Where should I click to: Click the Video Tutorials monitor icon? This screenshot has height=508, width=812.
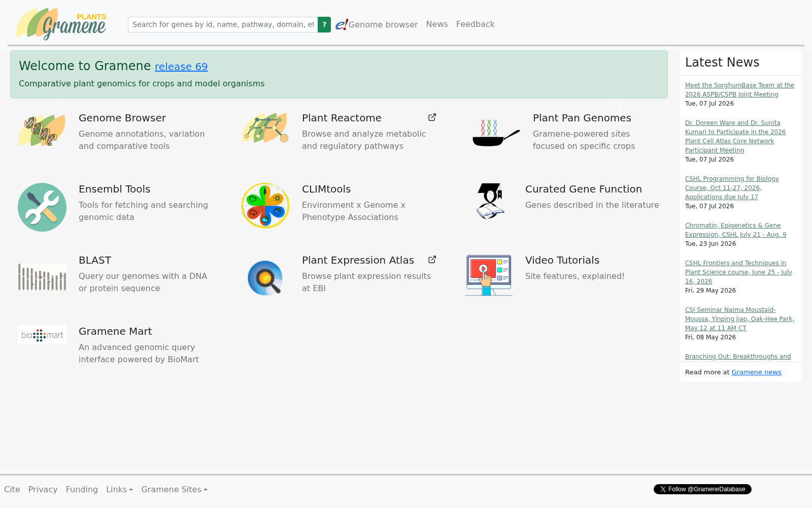click(x=489, y=275)
